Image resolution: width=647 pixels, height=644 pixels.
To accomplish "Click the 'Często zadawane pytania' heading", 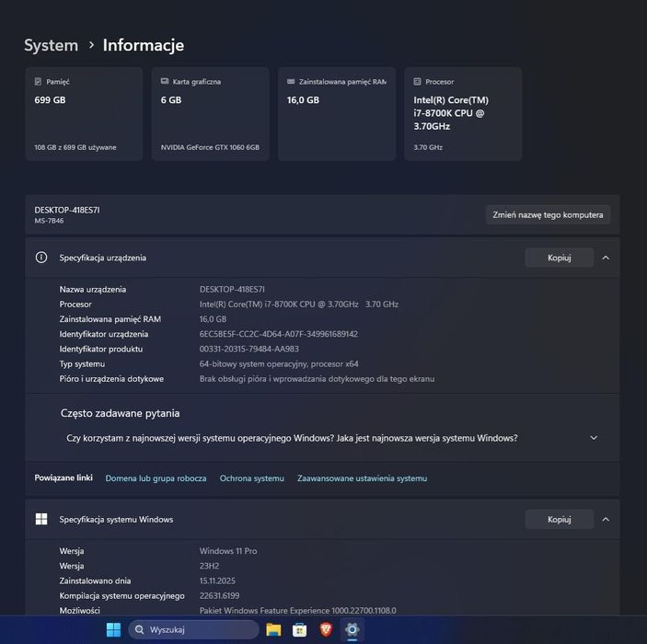I will point(120,413).
